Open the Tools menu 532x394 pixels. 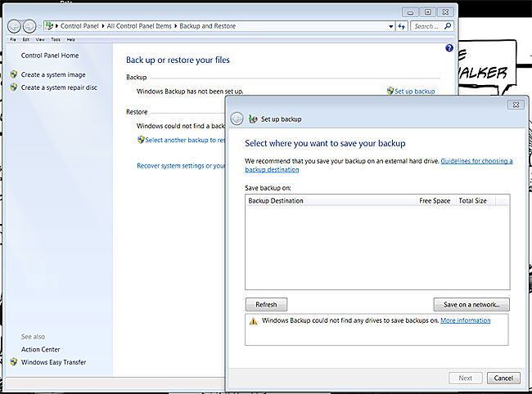click(56, 39)
